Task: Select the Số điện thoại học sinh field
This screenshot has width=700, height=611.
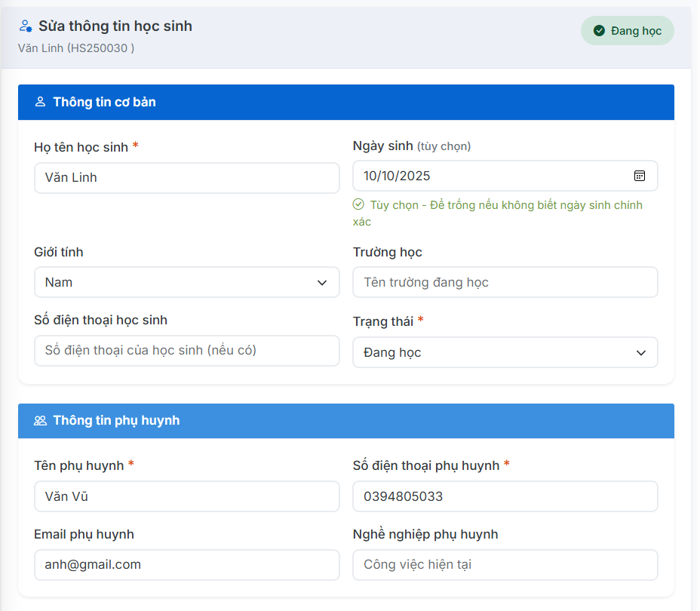Action: point(186,350)
